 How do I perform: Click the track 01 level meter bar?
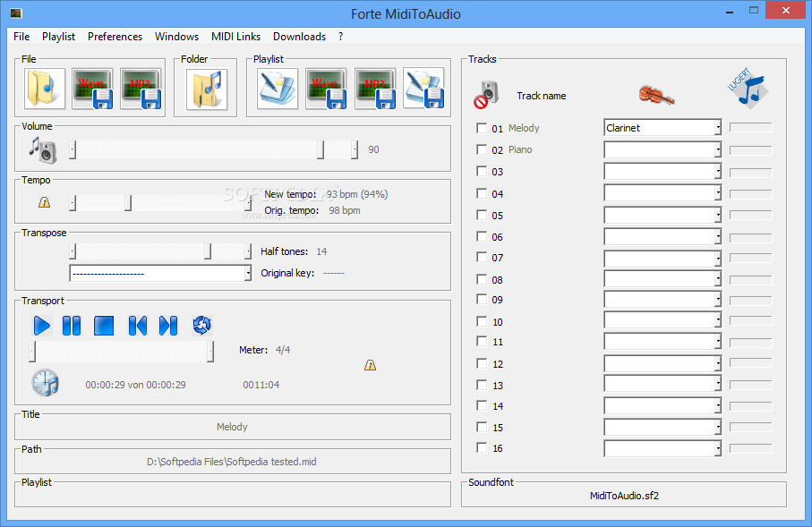(751, 127)
